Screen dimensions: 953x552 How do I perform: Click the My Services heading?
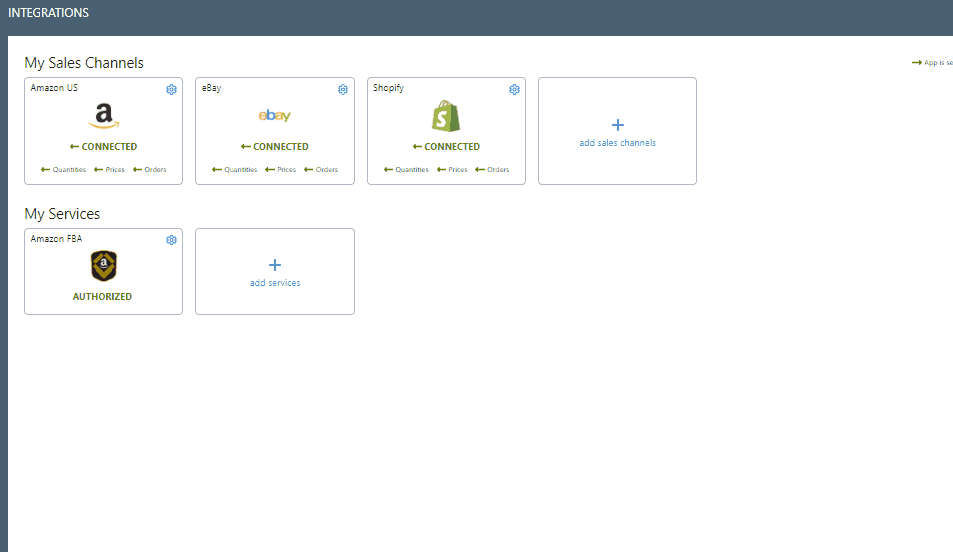[62, 213]
